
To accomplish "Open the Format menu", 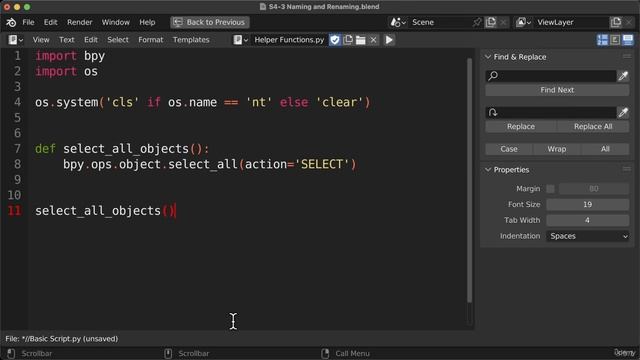I will (x=151, y=40).
